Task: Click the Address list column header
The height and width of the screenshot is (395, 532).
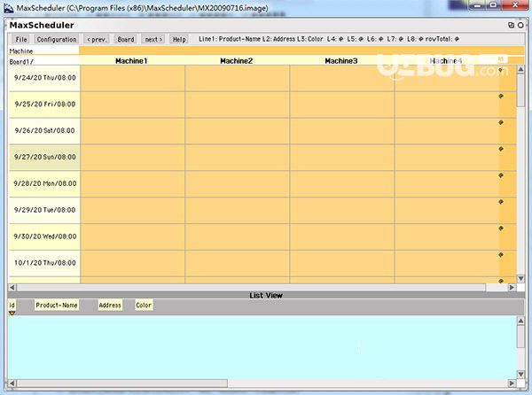Action: (110, 306)
